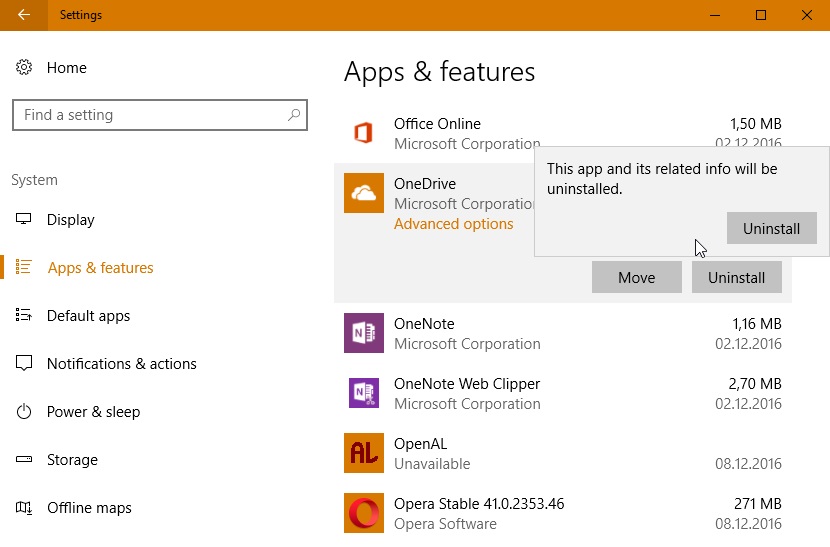Open Default apps settings
This screenshot has width=830, height=547.
tap(88, 316)
